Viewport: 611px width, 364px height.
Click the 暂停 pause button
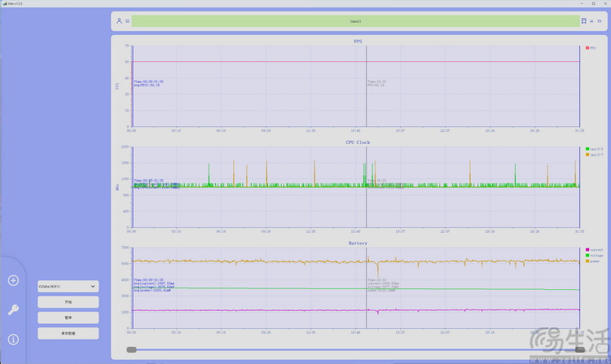(68, 318)
